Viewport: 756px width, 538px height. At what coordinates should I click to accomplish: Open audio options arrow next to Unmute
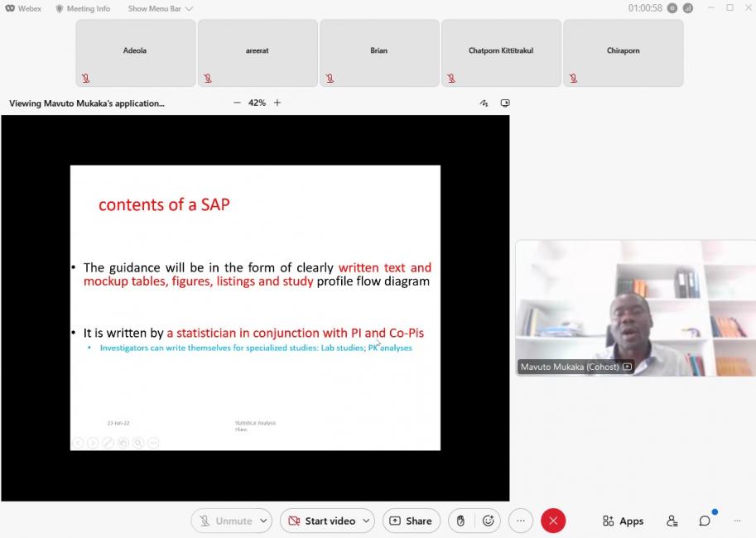pyautogui.click(x=264, y=521)
